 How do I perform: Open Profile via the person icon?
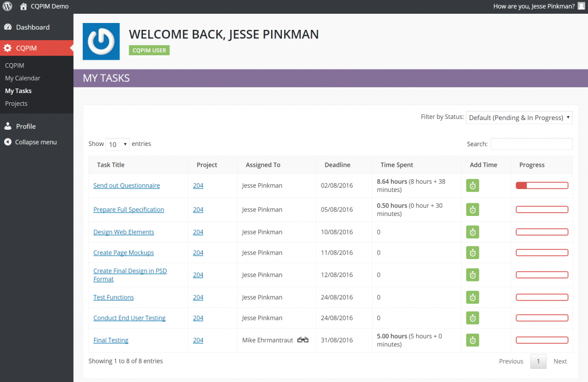coord(9,126)
